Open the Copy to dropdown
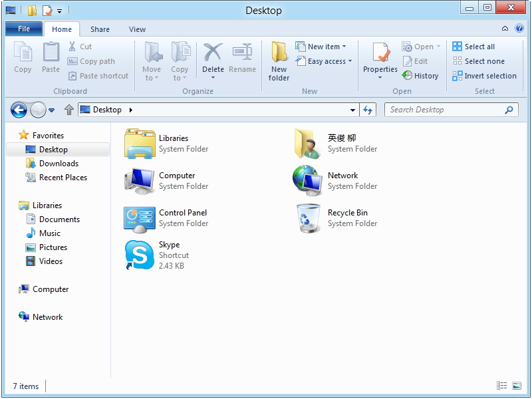 180,61
